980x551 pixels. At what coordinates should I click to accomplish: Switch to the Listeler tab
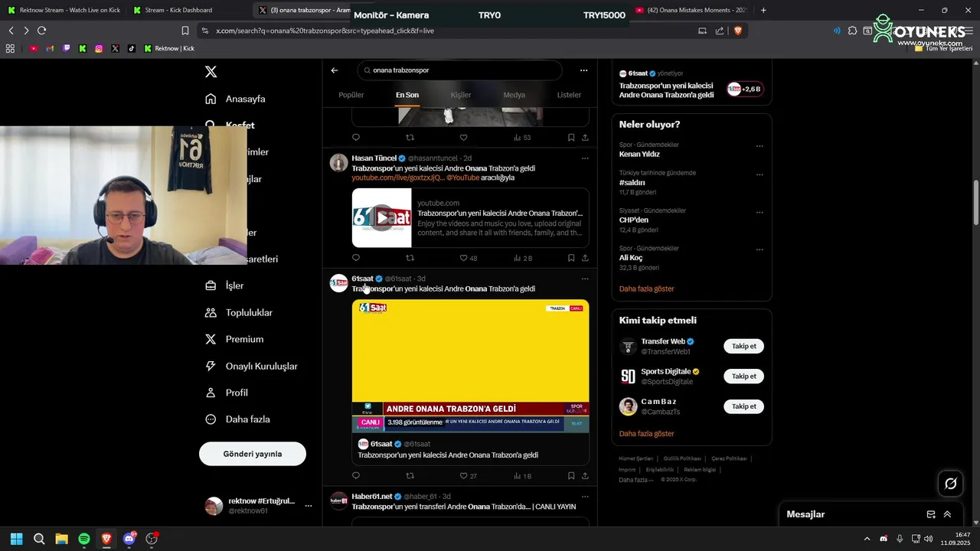(x=569, y=95)
